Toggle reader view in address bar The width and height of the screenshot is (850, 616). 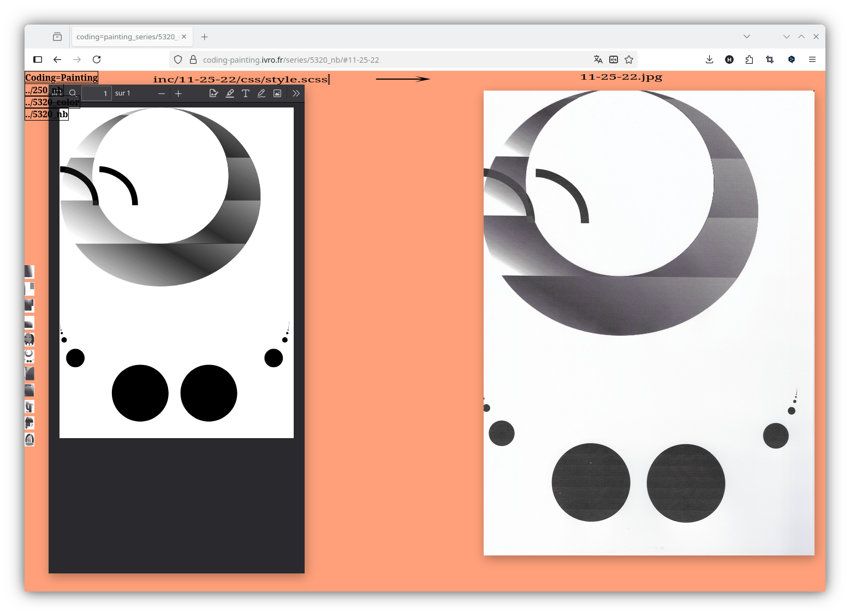614,59
